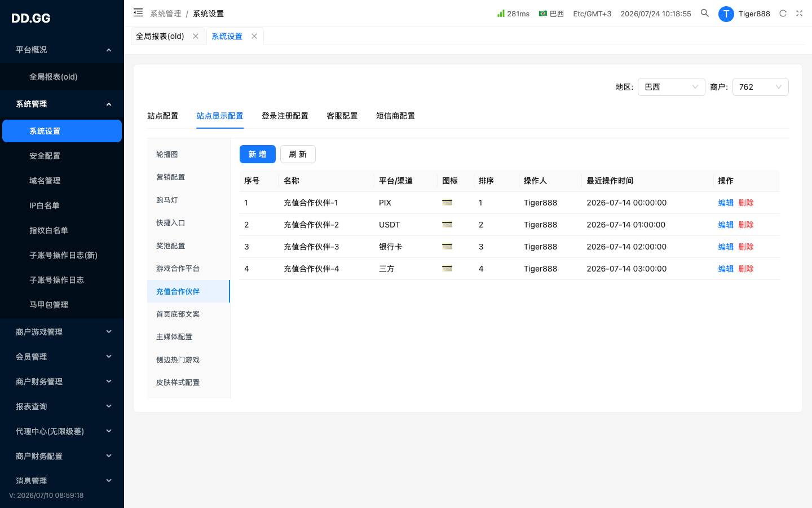This screenshot has height=508, width=812.
Task: Expand the 消息管理 menu group
Action: (x=62, y=481)
